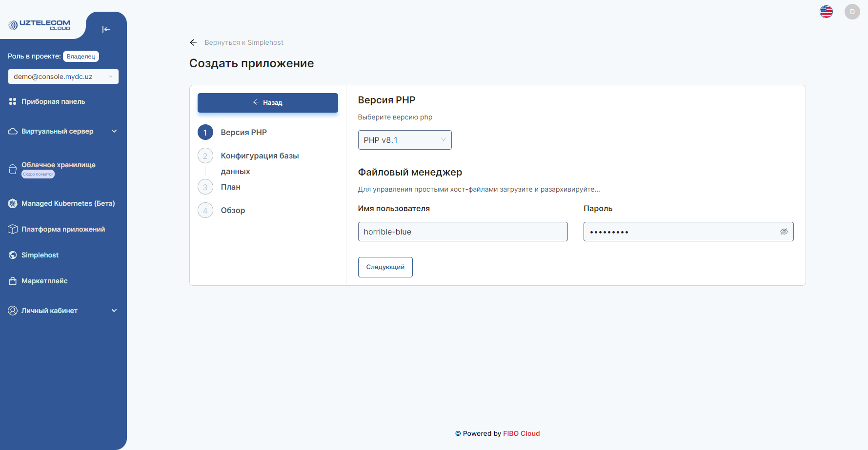Screen dimensions: 868x450
Task: Expand the demo@console.mydc.uz account dropdown
Action: [63, 77]
